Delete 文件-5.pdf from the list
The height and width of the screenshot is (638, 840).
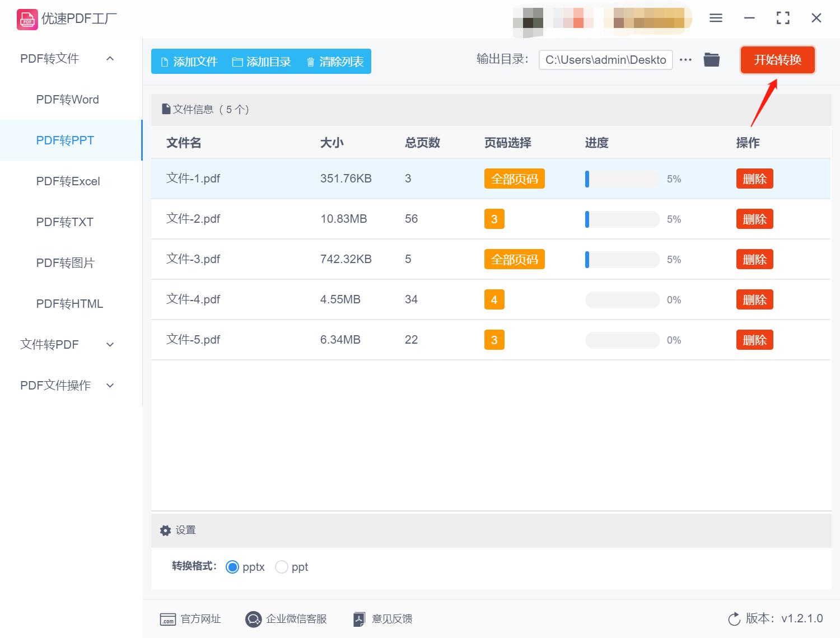point(754,340)
